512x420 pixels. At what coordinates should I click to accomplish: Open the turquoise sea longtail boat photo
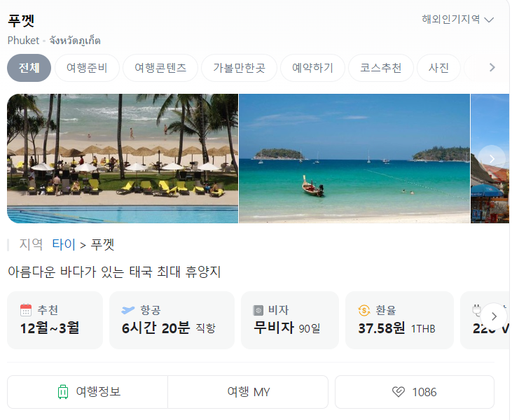tap(354, 159)
